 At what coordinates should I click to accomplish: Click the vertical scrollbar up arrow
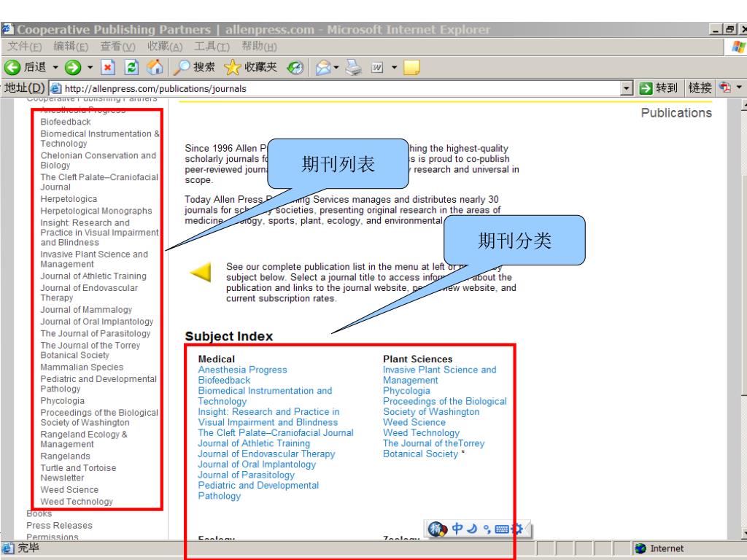pyautogui.click(x=743, y=105)
